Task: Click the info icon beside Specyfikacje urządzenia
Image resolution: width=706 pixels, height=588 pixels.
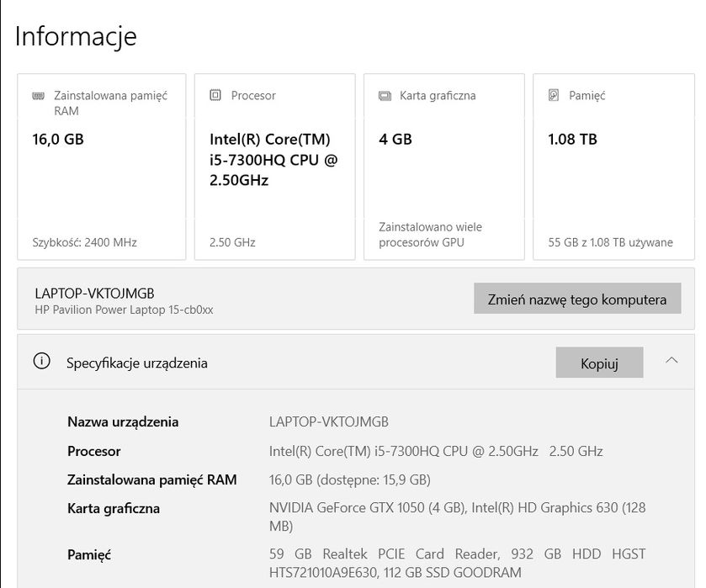Action: pyautogui.click(x=42, y=361)
